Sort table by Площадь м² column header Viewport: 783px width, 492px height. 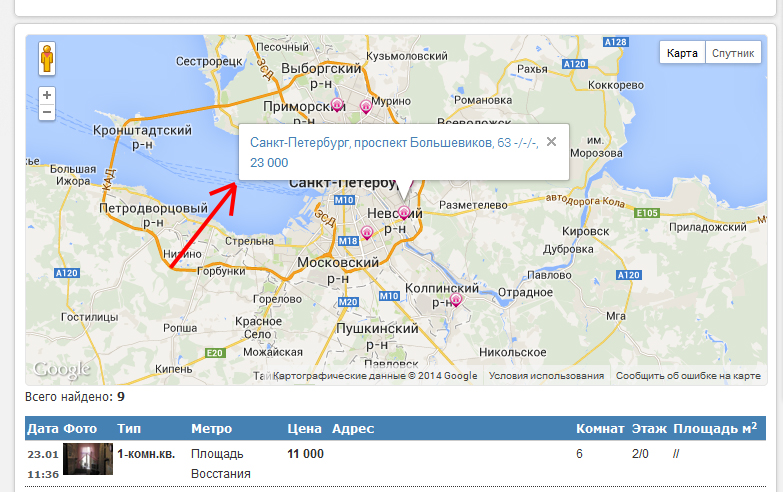[x=715, y=428]
